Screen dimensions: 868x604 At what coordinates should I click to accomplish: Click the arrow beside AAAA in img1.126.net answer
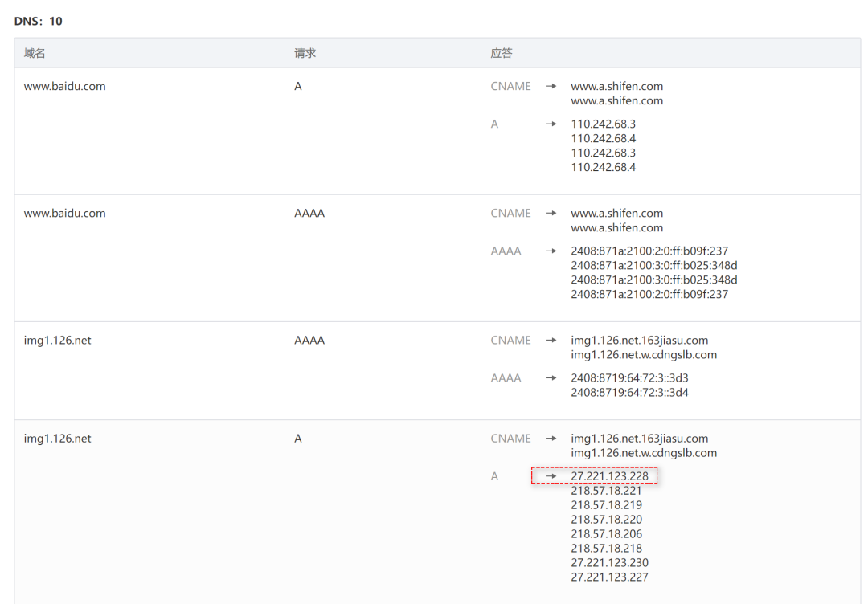(x=551, y=378)
